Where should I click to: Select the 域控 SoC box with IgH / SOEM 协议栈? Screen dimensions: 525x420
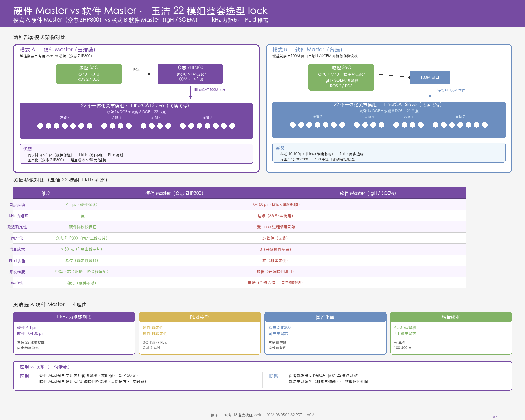(x=341, y=77)
